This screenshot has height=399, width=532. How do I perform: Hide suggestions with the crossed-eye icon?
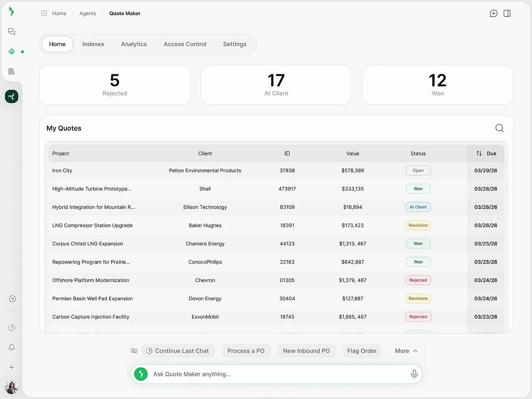point(134,351)
